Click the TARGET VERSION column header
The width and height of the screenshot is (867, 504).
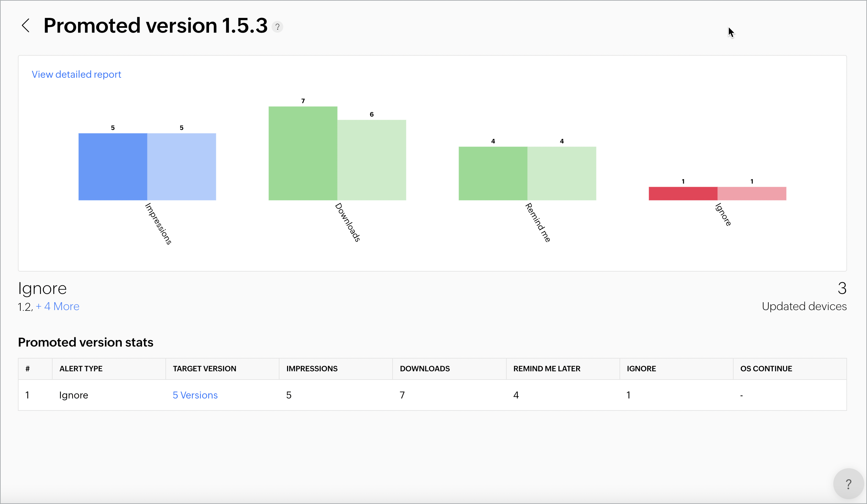click(204, 369)
